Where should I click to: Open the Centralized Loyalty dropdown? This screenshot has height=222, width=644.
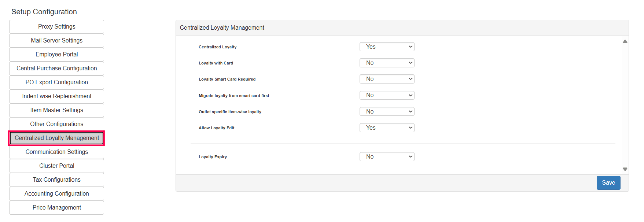[x=387, y=47]
